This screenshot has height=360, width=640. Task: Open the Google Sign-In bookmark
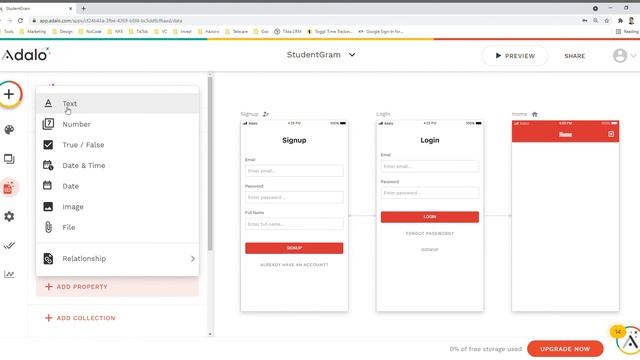[x=381, y=31]
